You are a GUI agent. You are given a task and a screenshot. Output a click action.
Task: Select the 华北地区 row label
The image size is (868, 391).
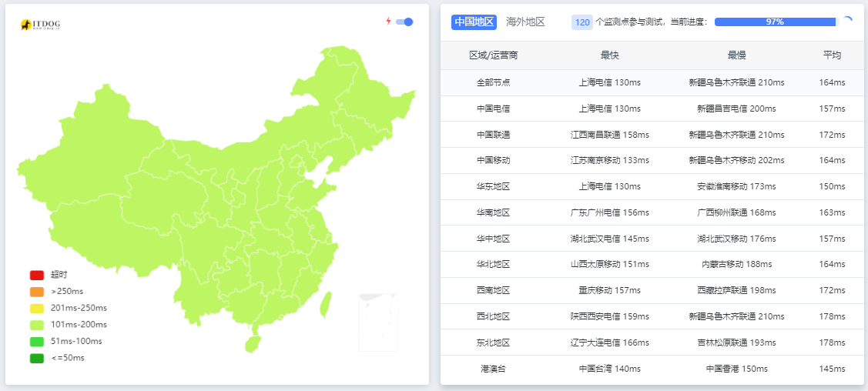tap(493, 264)
